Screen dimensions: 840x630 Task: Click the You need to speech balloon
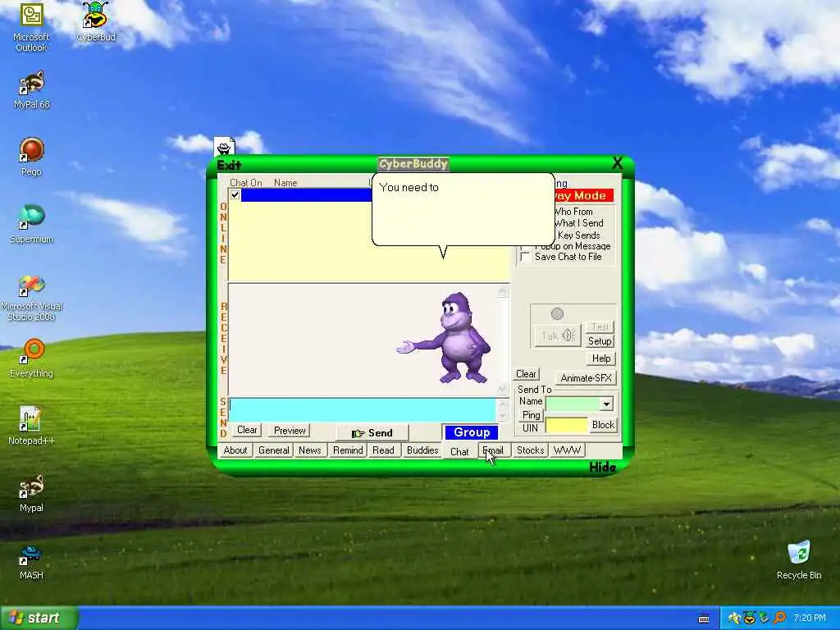(x=463, y=209)
